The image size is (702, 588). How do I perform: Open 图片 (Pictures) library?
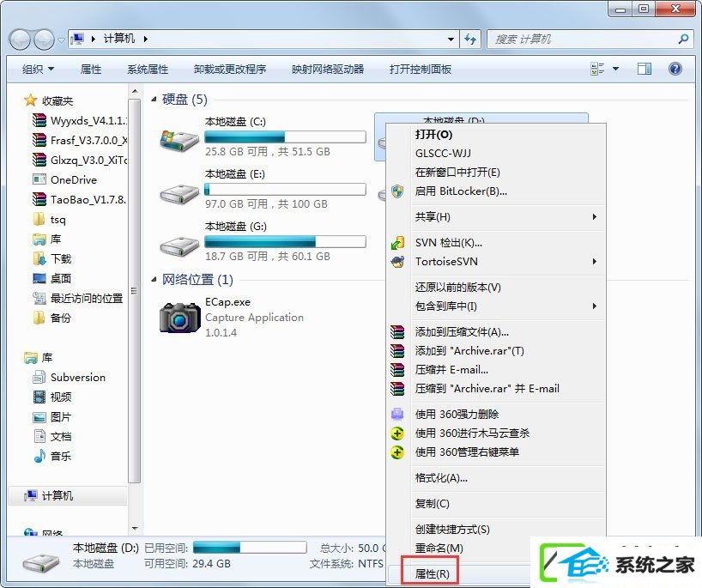pos(52,417)
